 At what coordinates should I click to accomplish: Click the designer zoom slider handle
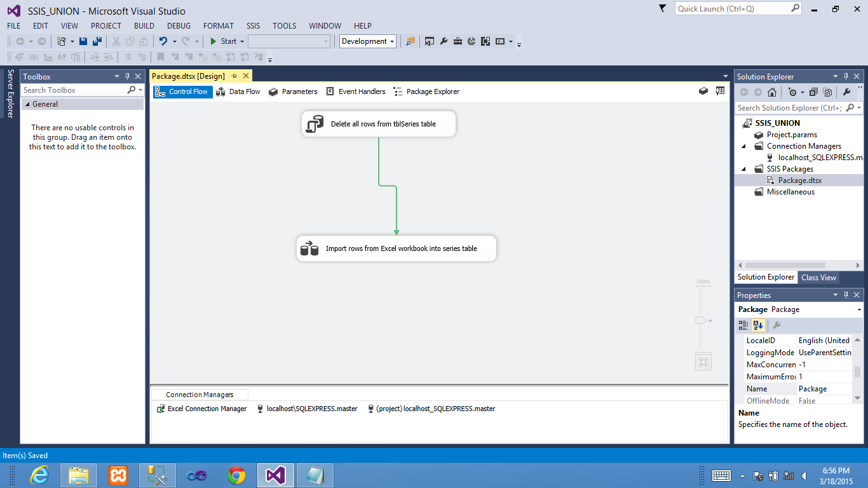pyautogui.click(x=701, y=320)
